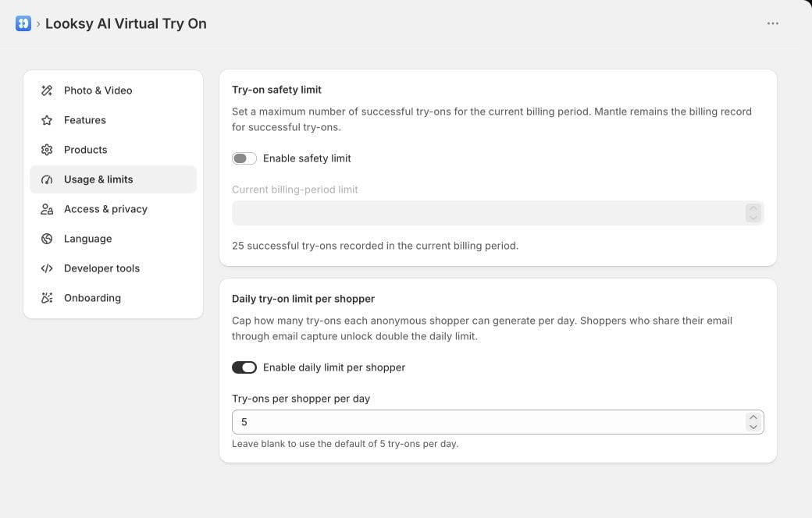Click the Onboarding confetti icon

47,298
